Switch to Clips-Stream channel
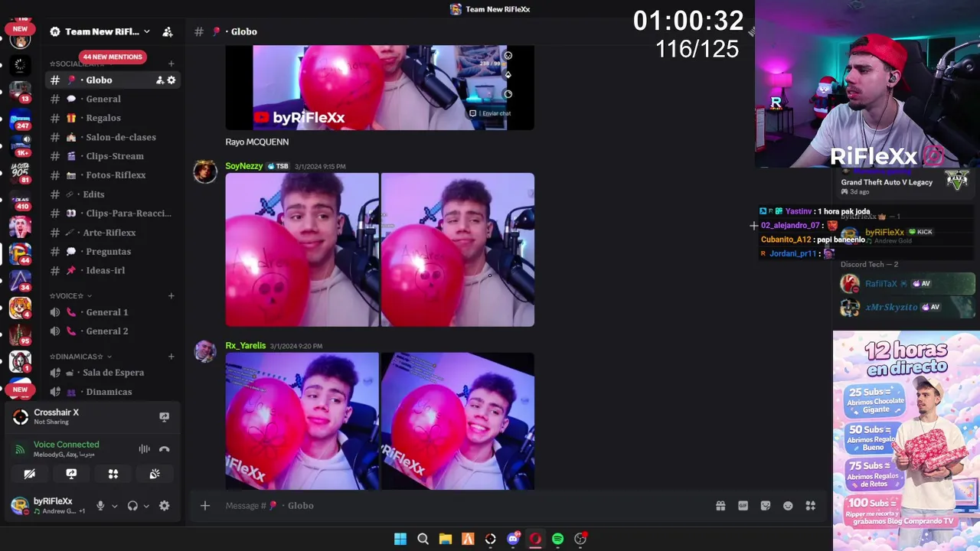 113,156
